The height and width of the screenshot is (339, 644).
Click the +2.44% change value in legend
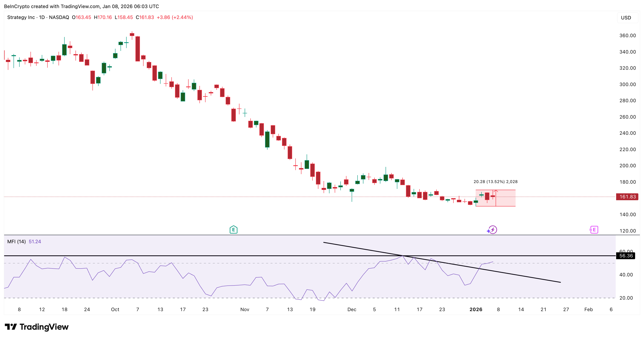point(182,18)
